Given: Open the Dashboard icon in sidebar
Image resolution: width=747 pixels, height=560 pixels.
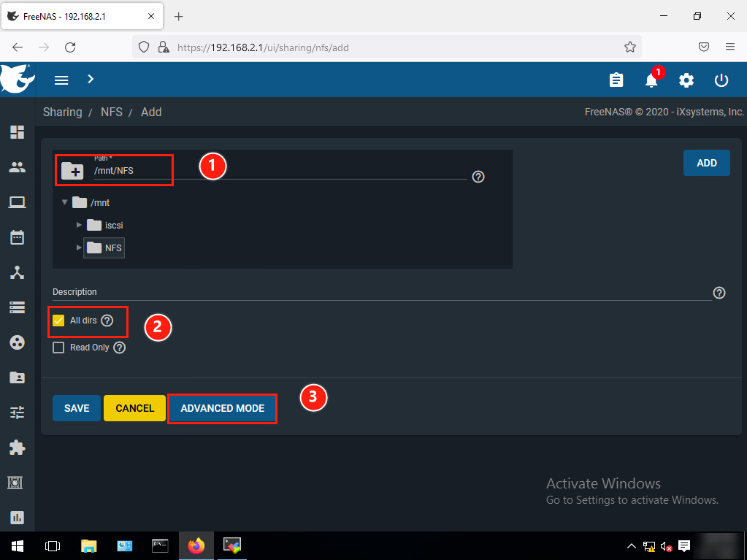Looking at the screenshot, I should click(x=17, y=132).
